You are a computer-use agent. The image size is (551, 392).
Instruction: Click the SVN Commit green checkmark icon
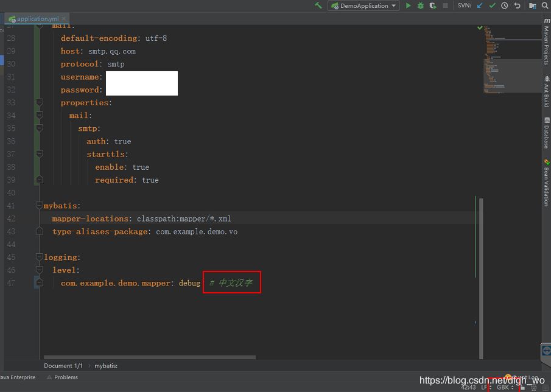(x=492, y=5)
